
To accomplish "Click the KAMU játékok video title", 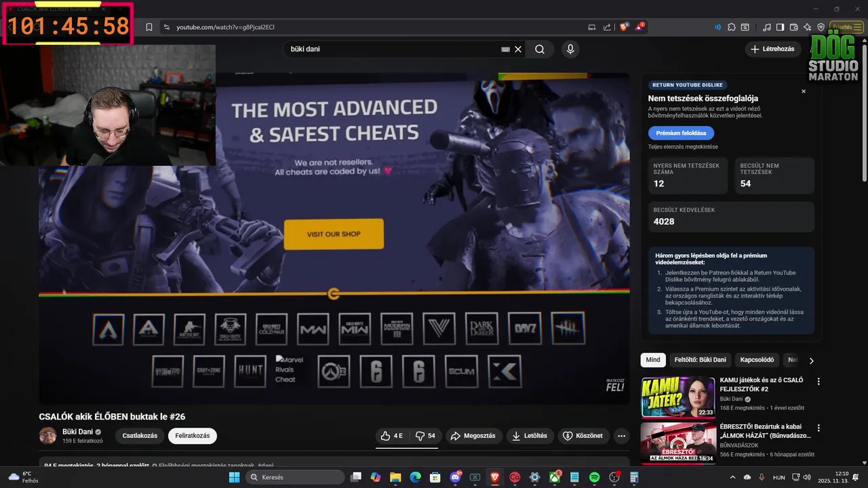I will click(762, 385).
